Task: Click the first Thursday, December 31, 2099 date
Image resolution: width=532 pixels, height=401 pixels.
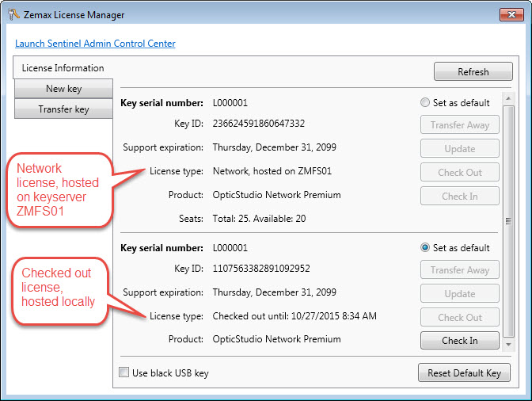Action: pyautogui.click(x=275, y=147)
